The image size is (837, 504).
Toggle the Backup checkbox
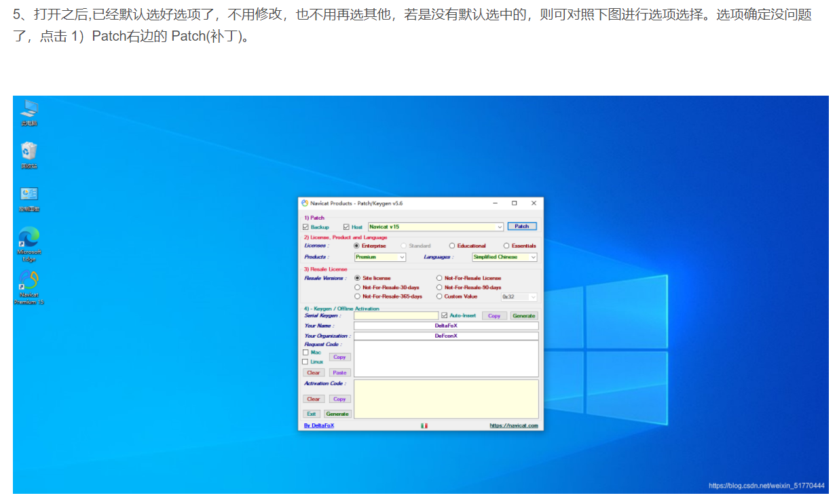click(305, 227)
